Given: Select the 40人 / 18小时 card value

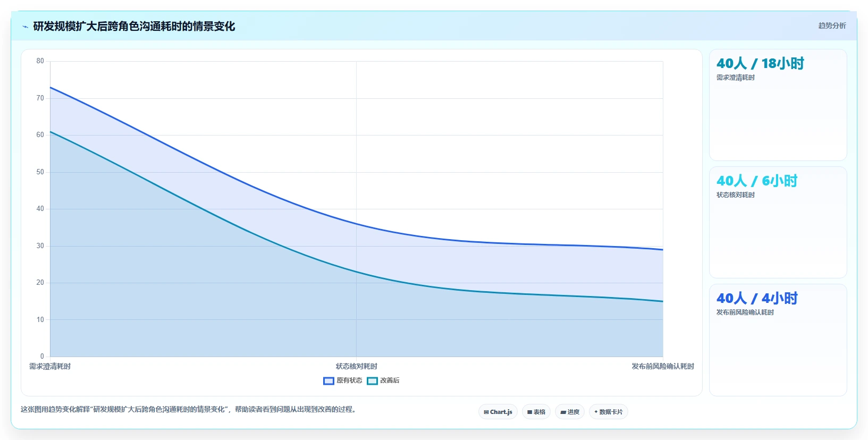Looking at the screenshot, I should click(760, 64).
